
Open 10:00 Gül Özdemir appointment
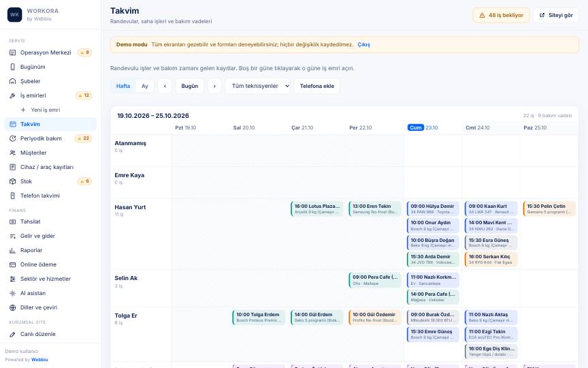point(374,318)
